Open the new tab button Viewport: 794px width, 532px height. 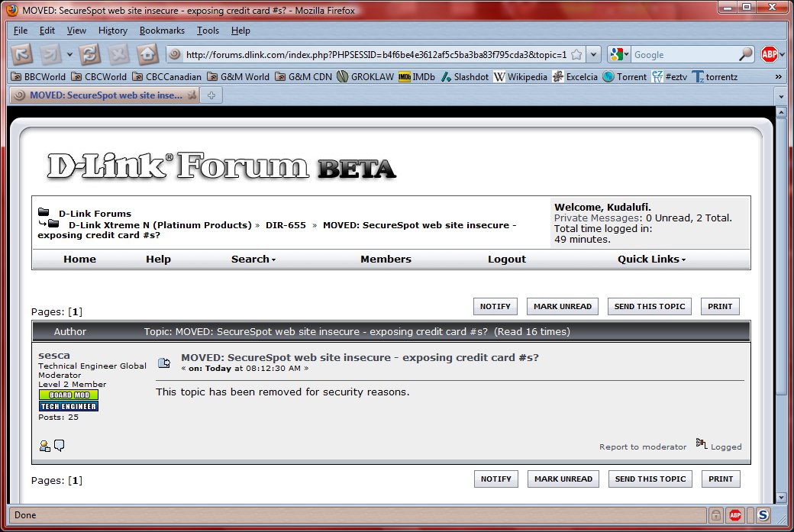[211, 95]
